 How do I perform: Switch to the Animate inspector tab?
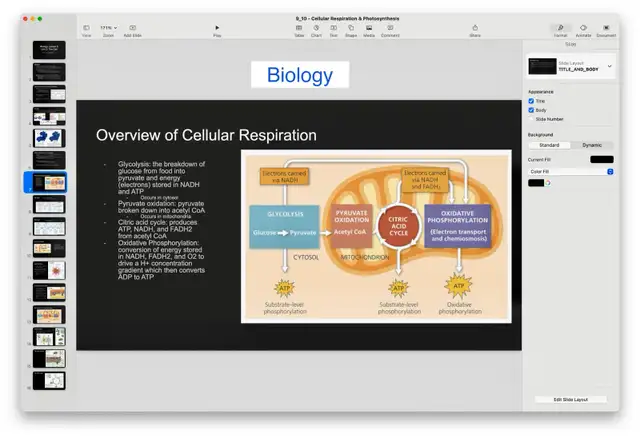pos(583,29)
